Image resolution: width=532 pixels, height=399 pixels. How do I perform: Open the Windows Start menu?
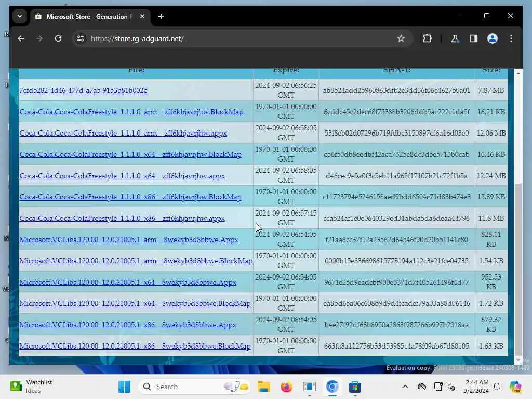(x=125, y=387)
